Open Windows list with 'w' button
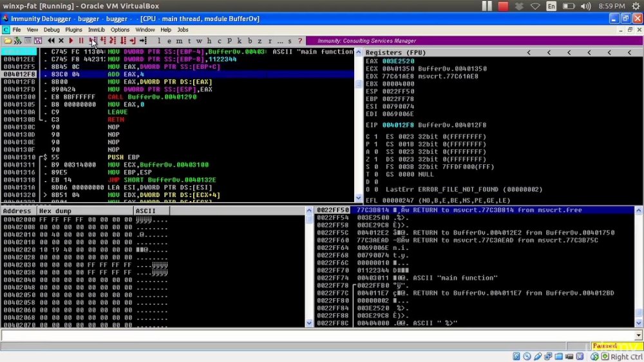This screenshot has width=644, height=362. 199,41
